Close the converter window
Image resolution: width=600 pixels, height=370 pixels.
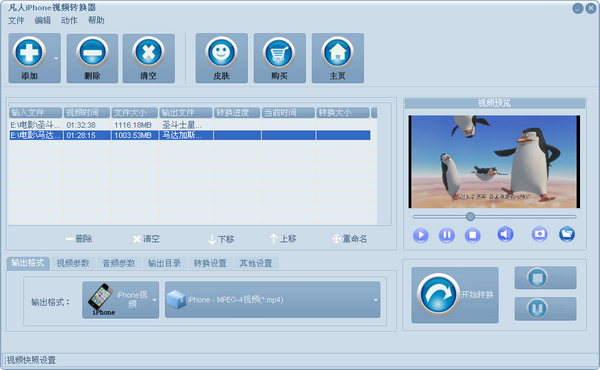[x=591, y=8]
